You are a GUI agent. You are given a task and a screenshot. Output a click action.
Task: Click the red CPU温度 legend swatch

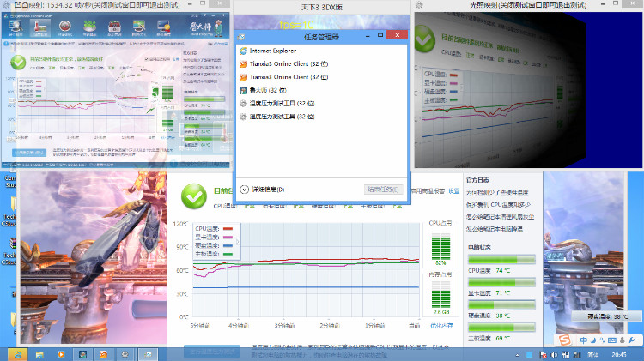228,228
